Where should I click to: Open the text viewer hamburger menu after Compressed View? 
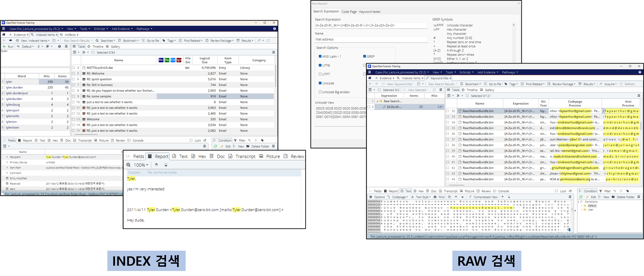[x=570, y=197]
